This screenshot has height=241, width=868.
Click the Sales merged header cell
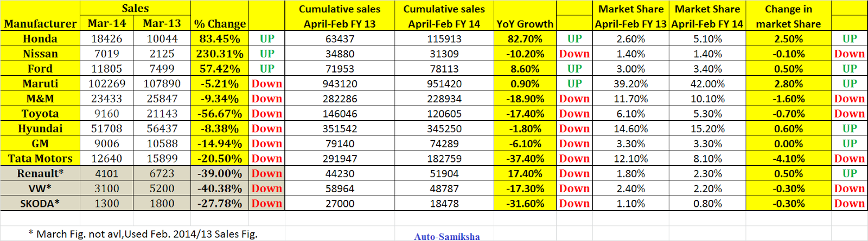point(135,8)
